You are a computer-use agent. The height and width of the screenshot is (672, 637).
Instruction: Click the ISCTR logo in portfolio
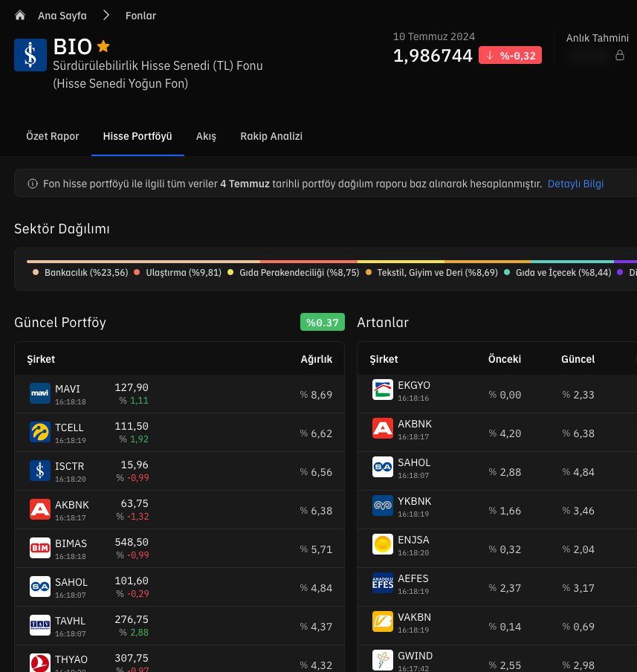point(40,471)
